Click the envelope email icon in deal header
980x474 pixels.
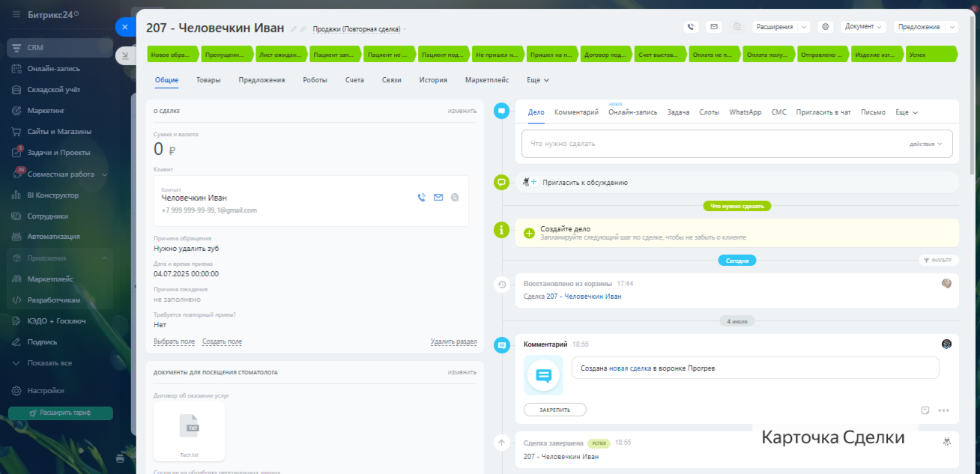click(x=714, y=27)
